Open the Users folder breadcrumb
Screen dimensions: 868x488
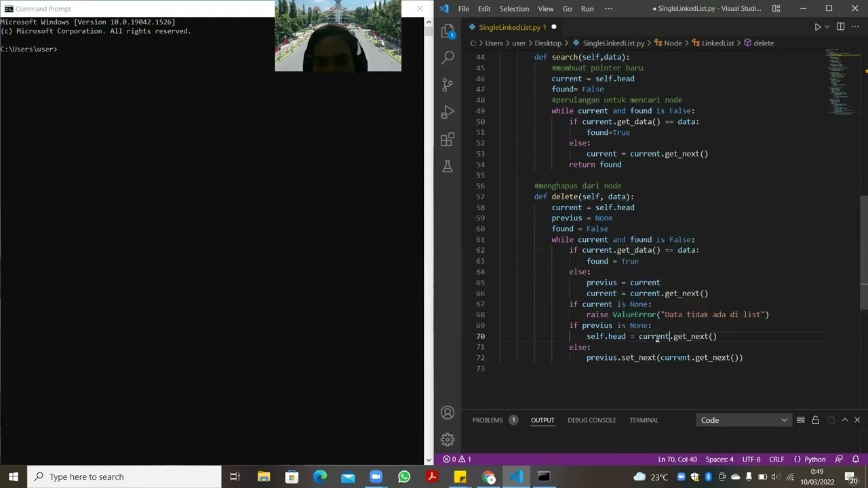click(x=494, y=43)
